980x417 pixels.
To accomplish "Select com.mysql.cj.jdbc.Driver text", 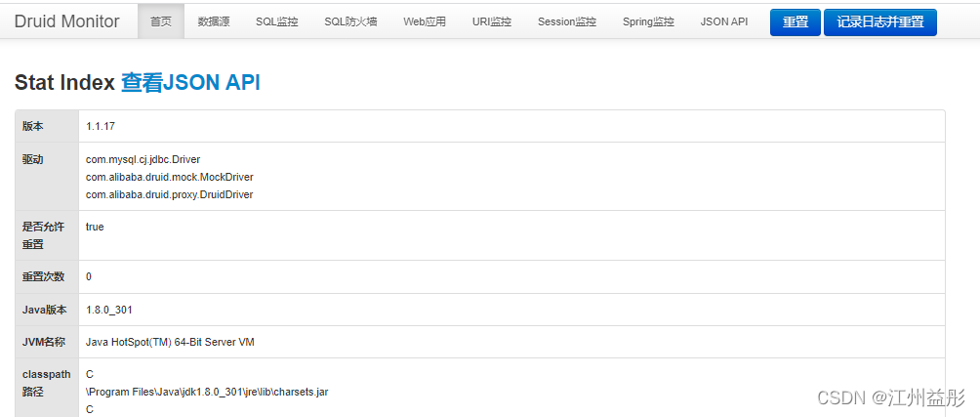I will (143, 159).
